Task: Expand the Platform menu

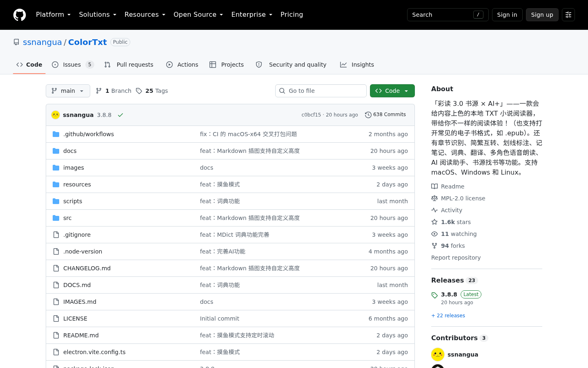Action: (x=53, y=15)
